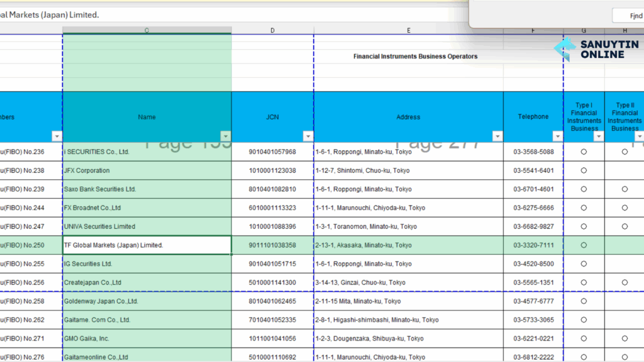This screenshot has width=644, height=362.
Task: Select cell IG Securities Ltd.
Action: point(147,264)
